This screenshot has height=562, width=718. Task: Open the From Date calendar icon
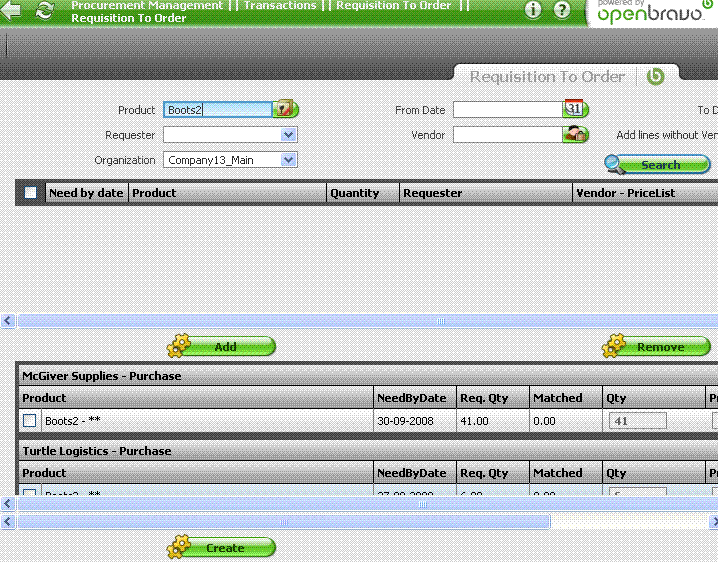pos(574,109)
